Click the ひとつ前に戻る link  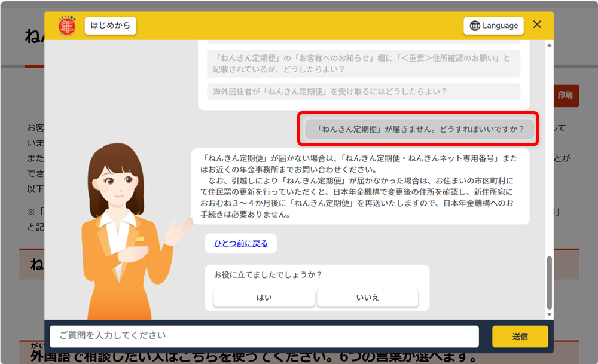tap(240, 243)
